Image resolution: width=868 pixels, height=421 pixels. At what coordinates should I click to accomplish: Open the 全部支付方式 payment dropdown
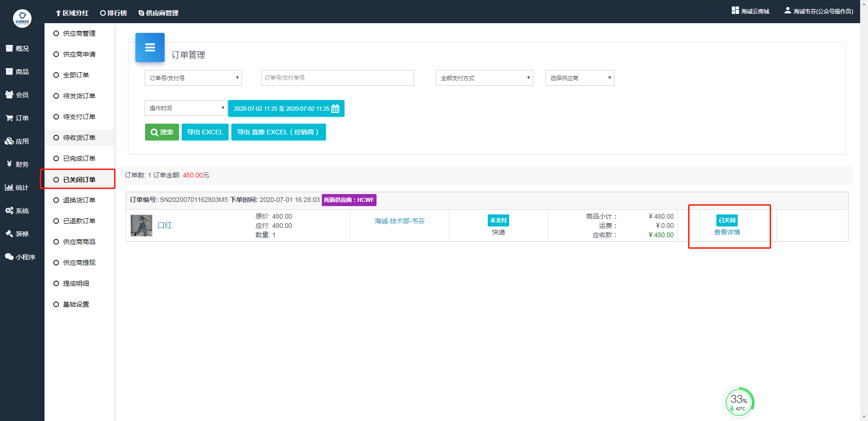coord(484,78)
